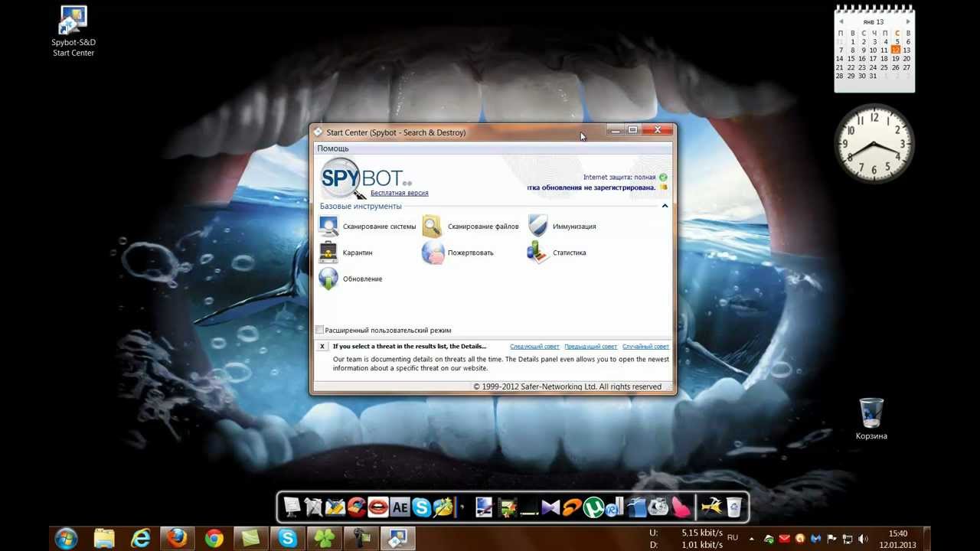Open red mail icon in tray
This screenshot has height=551, width=980.
[x=784, y=539]
